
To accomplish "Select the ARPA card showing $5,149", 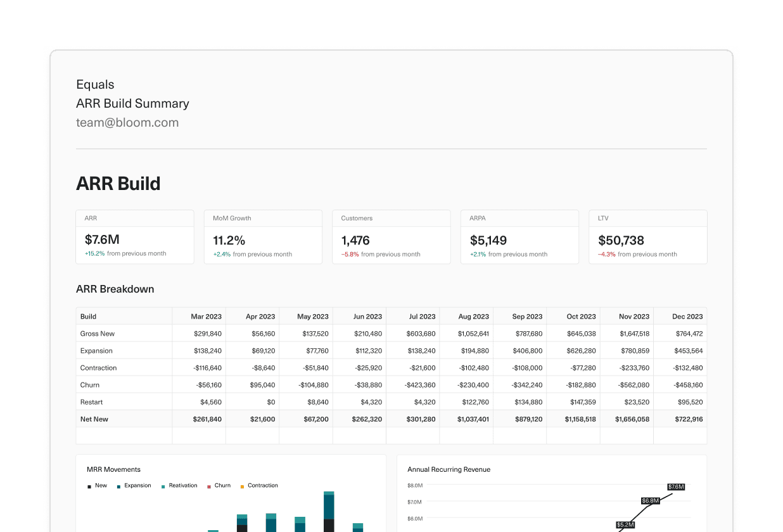I will click(x=519, y=237).
